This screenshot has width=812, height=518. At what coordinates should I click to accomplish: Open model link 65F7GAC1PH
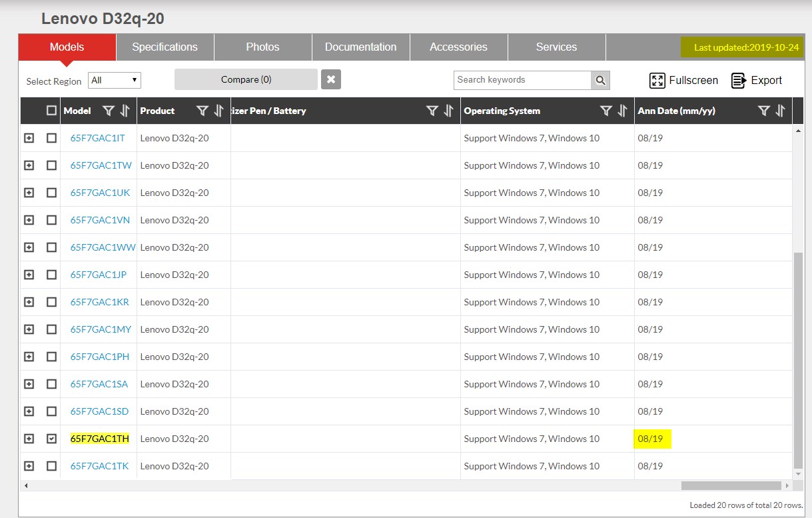pos(100,357)
